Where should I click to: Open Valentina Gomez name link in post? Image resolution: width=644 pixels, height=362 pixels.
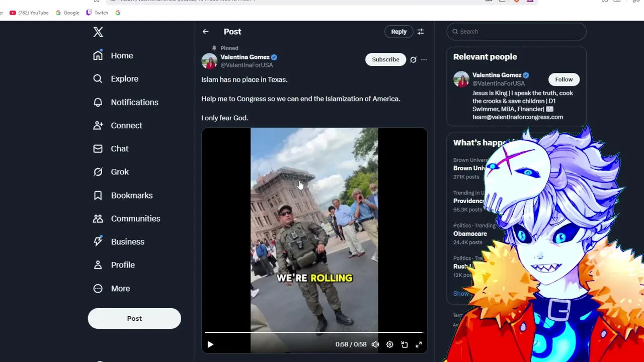point(245,57)
